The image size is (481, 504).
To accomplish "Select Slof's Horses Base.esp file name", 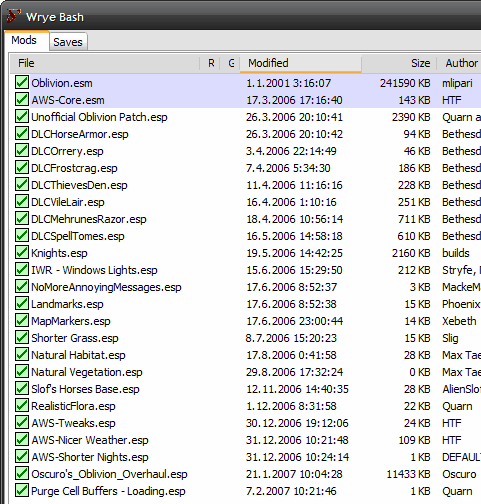I will click(x=85, y=389).
